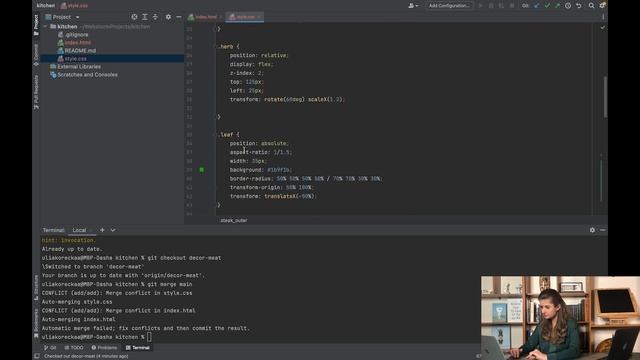Click the Git Push arrow icon
This screenshot has height=360, width=640.
click(557, 6)
